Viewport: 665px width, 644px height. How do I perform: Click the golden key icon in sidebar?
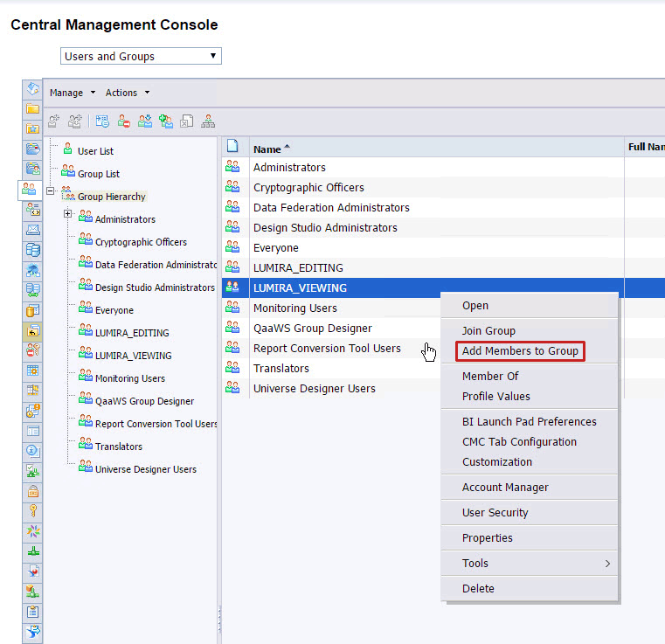click(x=32, y=511)
